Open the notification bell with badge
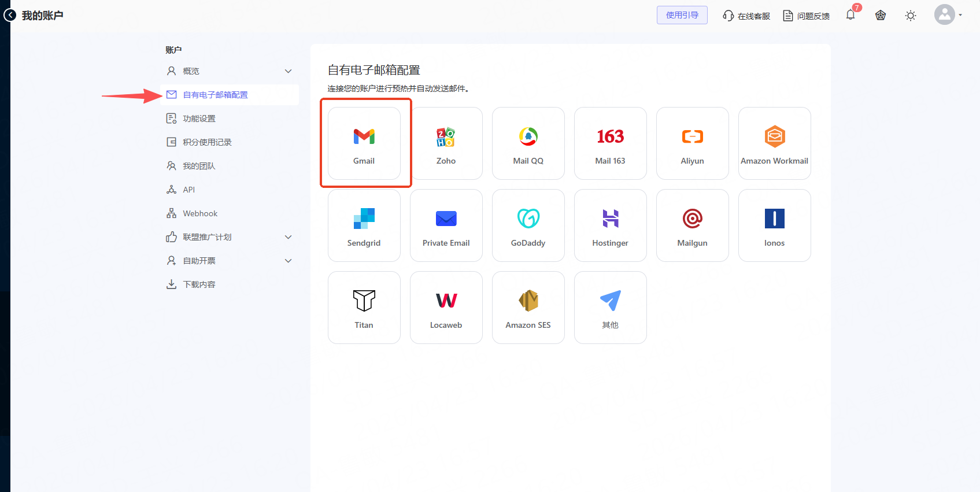Screen dimensions: 980x492 851,14
